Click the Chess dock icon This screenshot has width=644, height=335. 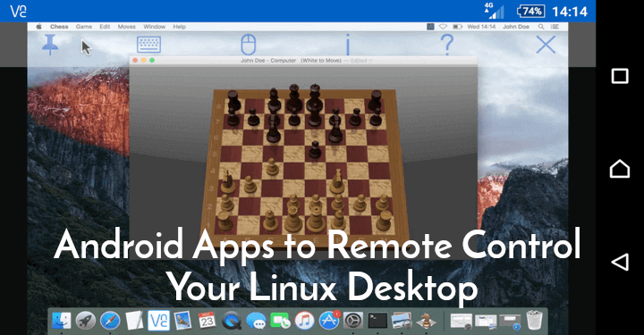pos(426,321)
